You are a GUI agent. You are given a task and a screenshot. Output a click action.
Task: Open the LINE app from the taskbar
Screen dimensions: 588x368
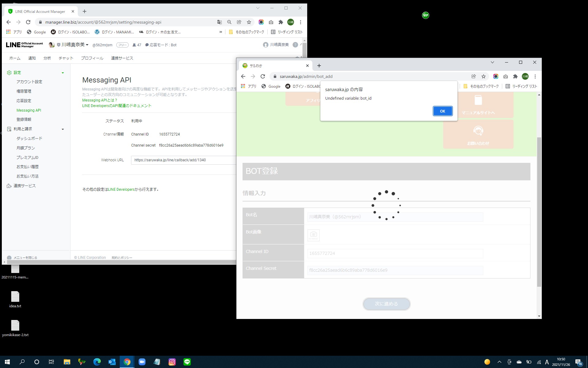coord(187,362)
